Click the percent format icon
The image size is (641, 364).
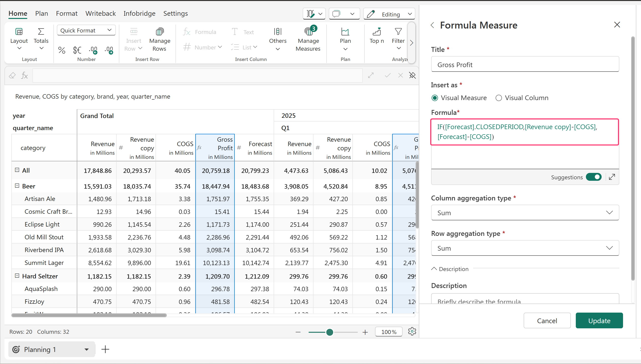[62, 50]
